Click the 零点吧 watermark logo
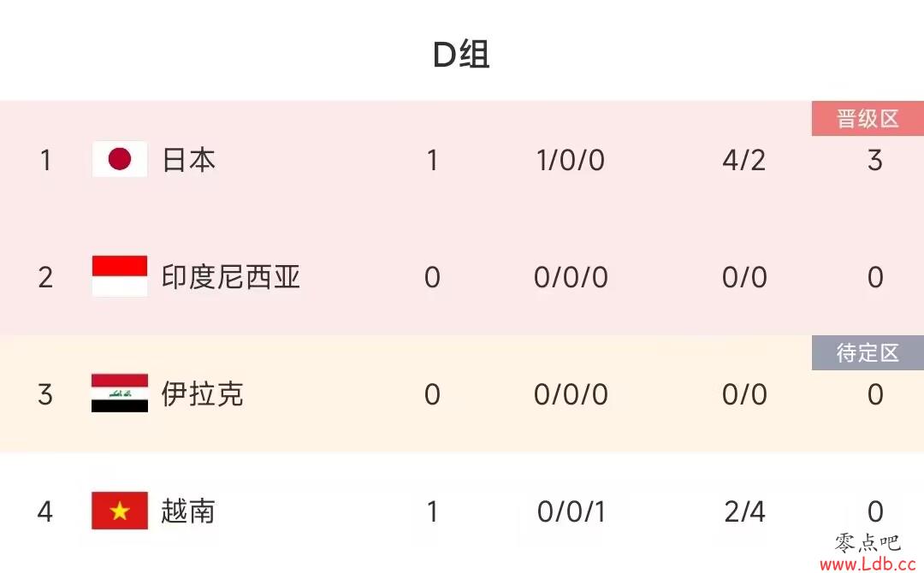Viewport: 924px width, 573px height. [868, 542]
